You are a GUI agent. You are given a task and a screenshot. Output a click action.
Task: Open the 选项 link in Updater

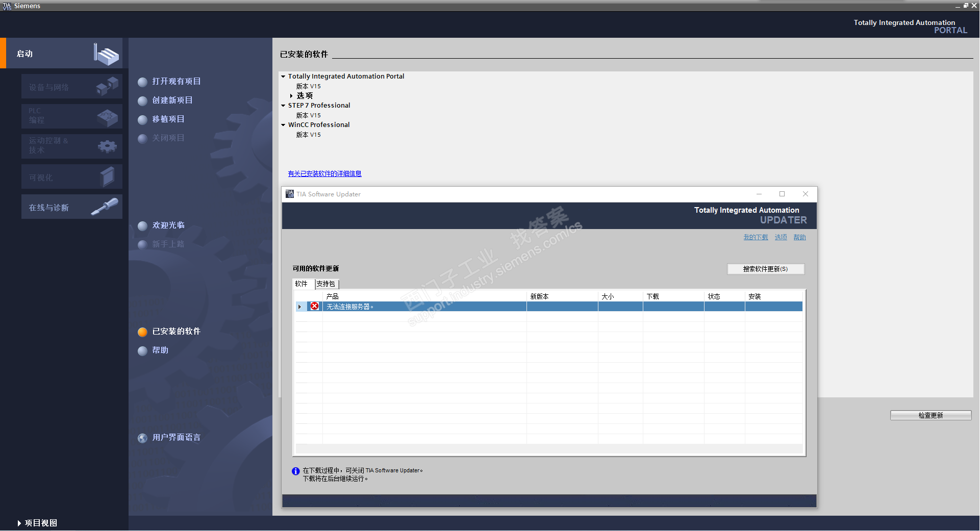click(x=781, y=238)
